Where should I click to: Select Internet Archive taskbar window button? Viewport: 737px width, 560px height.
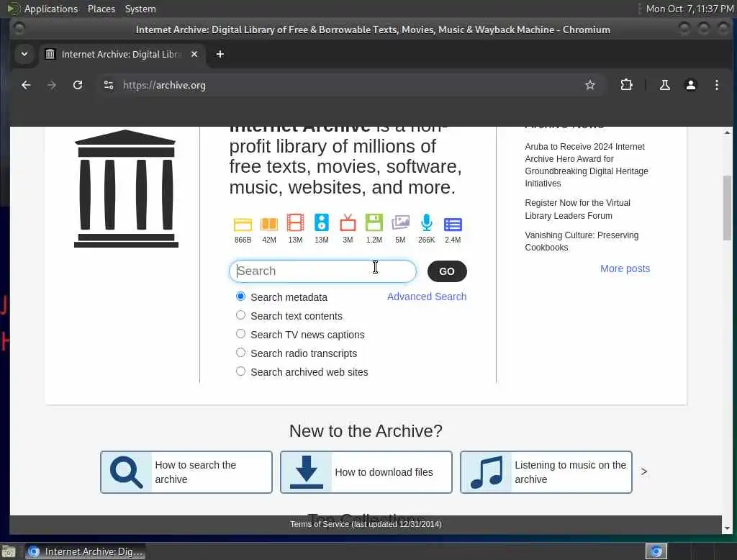[85, 551]
